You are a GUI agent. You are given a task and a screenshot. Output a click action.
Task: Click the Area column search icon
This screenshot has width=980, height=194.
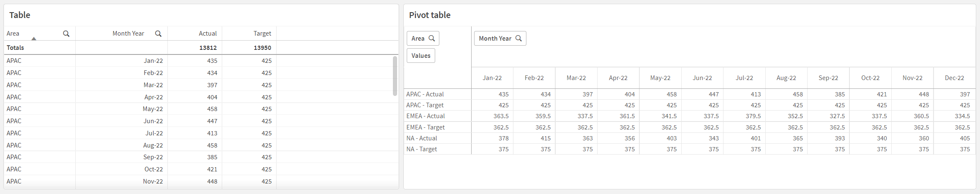tap(66, 34)
